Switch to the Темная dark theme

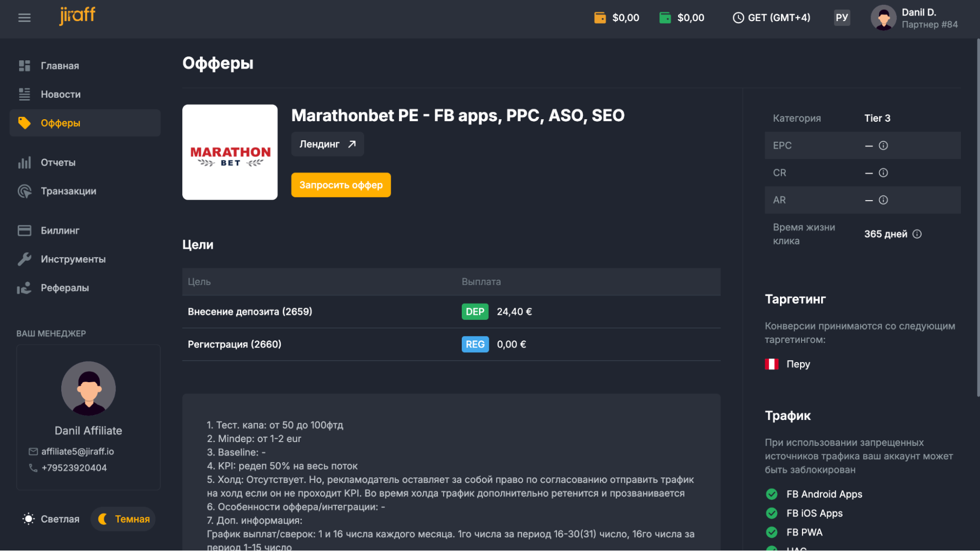(x=124, y=519)
